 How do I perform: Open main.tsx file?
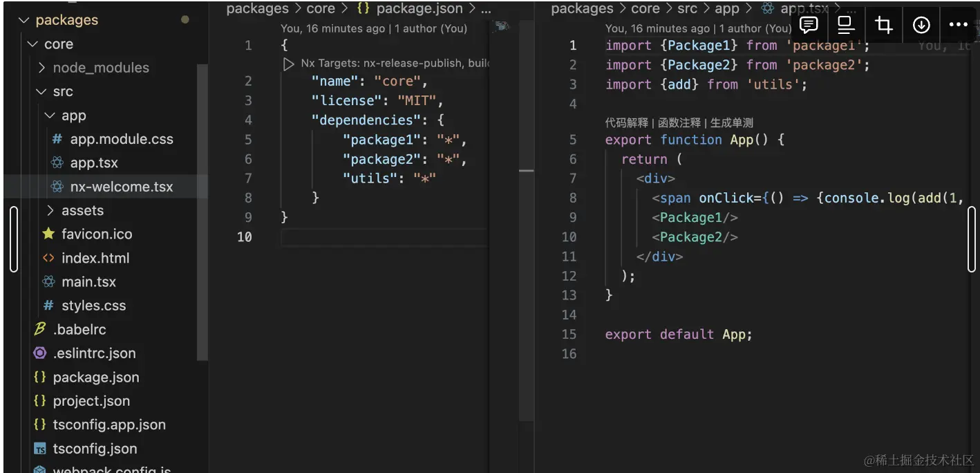[88, 281]
